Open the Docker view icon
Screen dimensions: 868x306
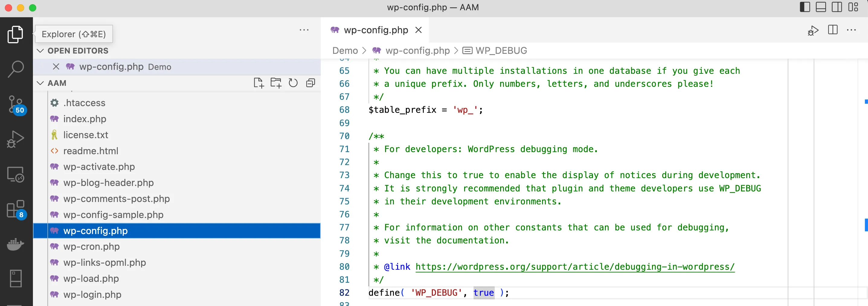click(15, 244)
